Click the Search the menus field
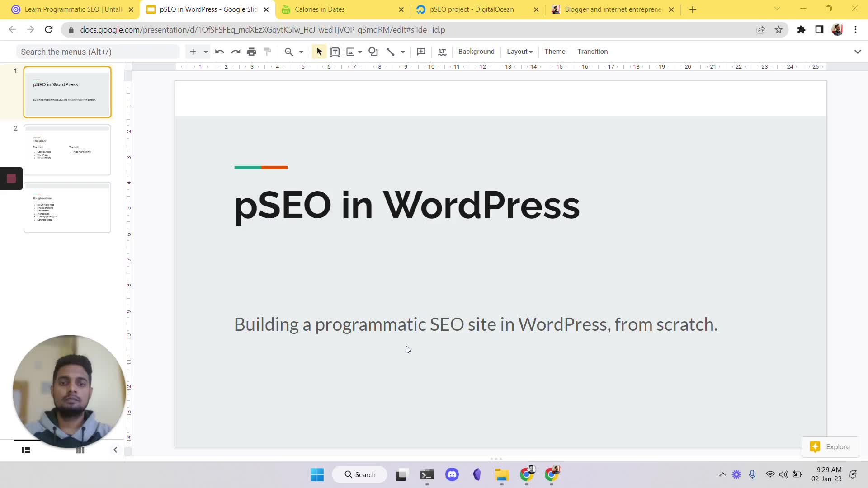The image size is (868, 488). [x=98, y=52]
